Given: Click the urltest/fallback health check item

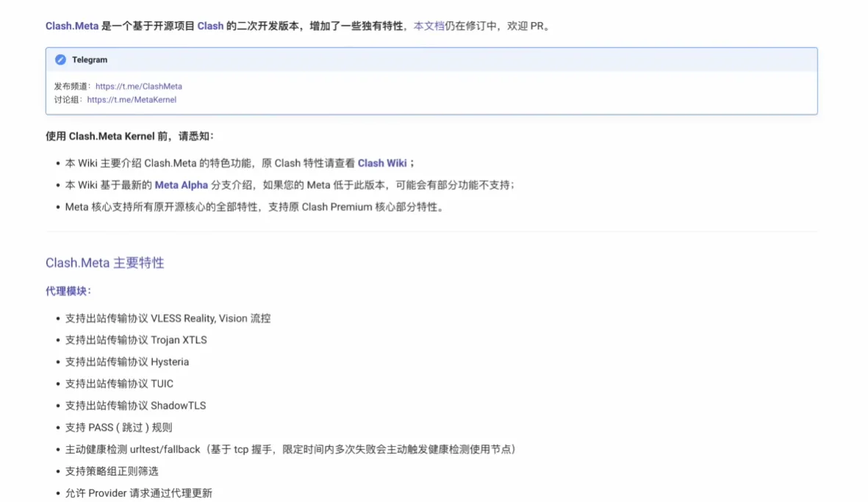Looking at the screenshot, I should (290, 449).
